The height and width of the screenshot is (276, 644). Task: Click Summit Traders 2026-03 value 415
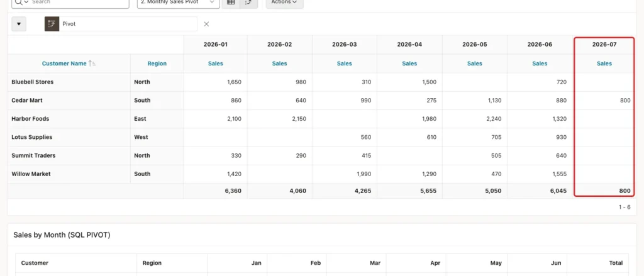[366, 156]
